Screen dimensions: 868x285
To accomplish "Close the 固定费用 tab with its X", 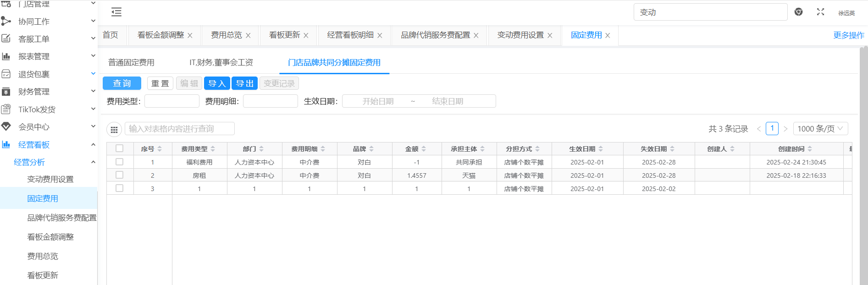I will pos(608,36).
